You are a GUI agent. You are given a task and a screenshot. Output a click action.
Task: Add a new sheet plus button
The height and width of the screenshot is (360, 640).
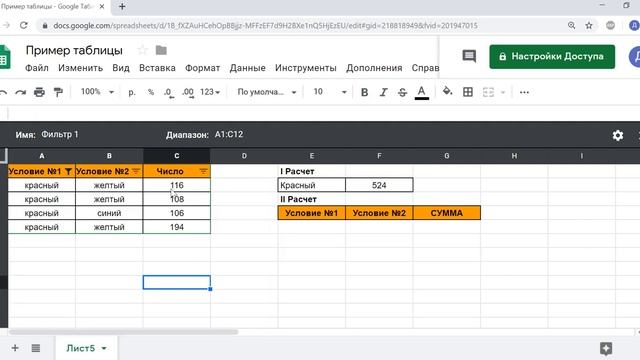tap(15, 348)
